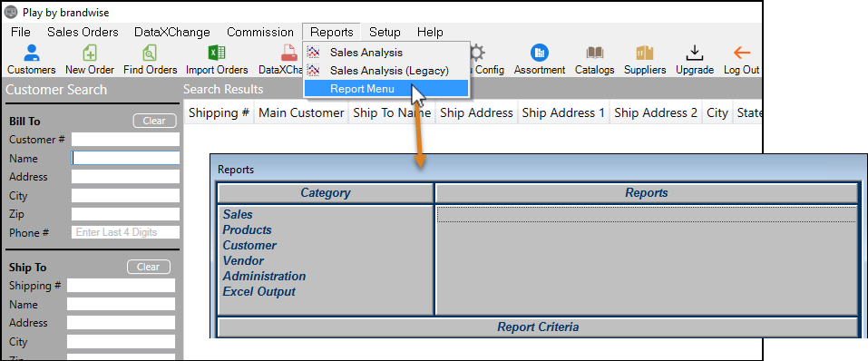Select the Customer report category
This screenshot has height=361, width=868.
pyautogui.click(x=249, y=245)
